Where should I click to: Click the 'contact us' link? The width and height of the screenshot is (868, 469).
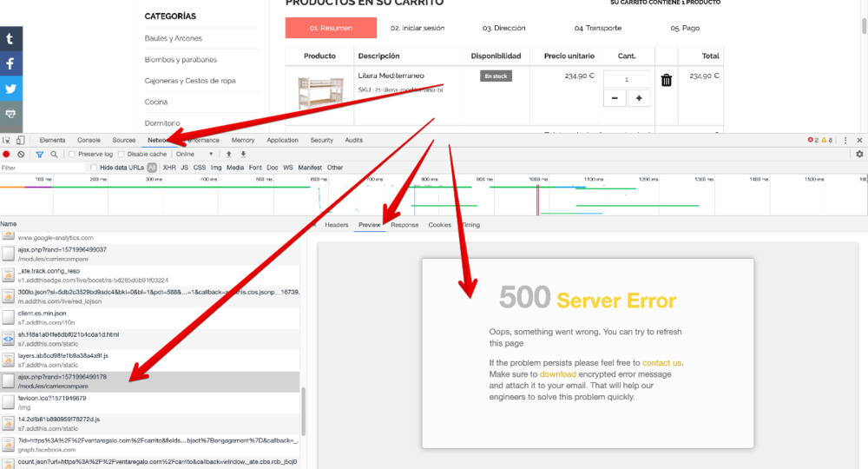point(661,363)
